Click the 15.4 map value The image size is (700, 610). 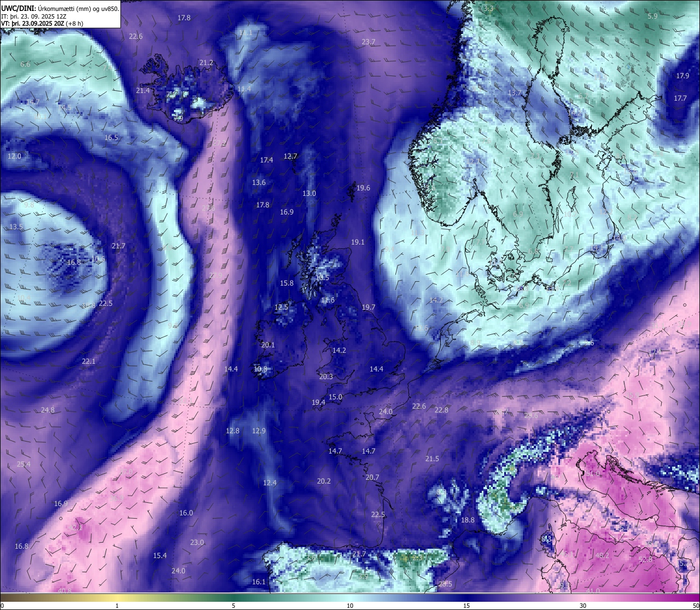(x=160, y=556)
